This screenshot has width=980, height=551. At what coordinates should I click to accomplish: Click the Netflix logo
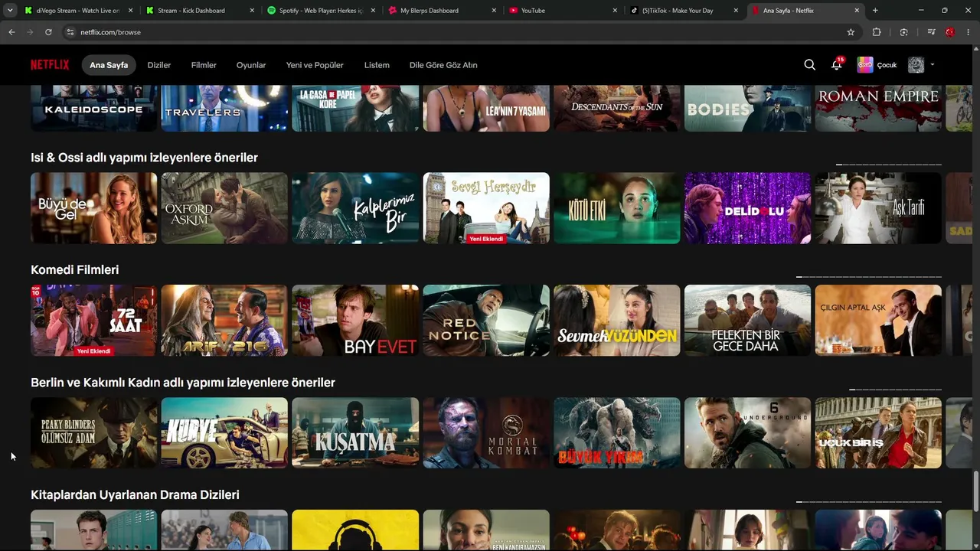click(50, 65)
